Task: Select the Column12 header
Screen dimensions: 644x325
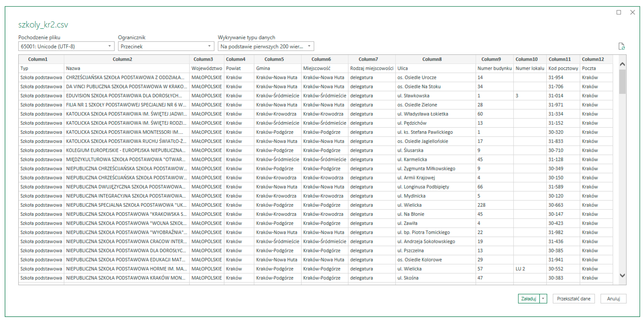Action: click(592, 59)
